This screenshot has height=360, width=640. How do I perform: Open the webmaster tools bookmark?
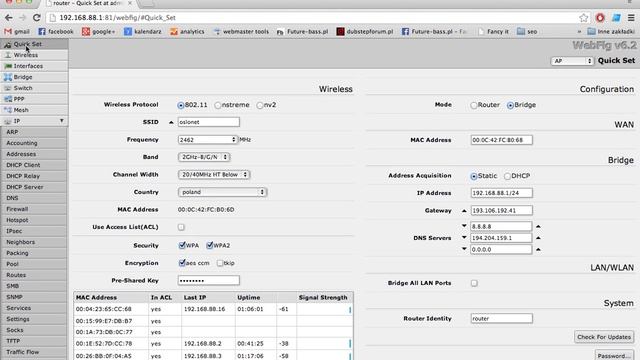(x=241, y=31)
